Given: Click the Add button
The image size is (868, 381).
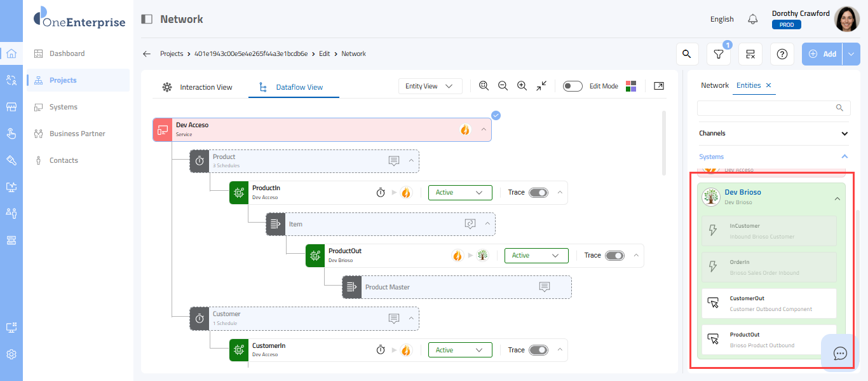Looking at the screenshot, I should 822,54.
